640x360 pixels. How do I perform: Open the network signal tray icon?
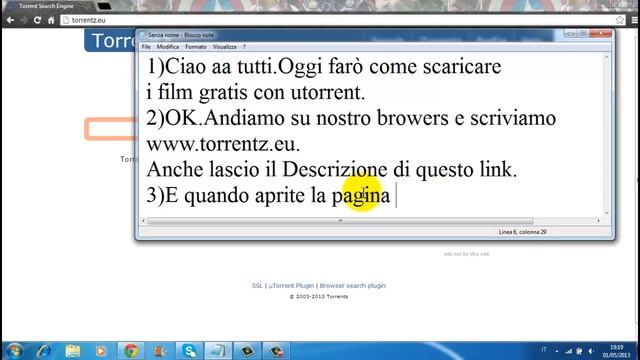click(x=569, y=351)
